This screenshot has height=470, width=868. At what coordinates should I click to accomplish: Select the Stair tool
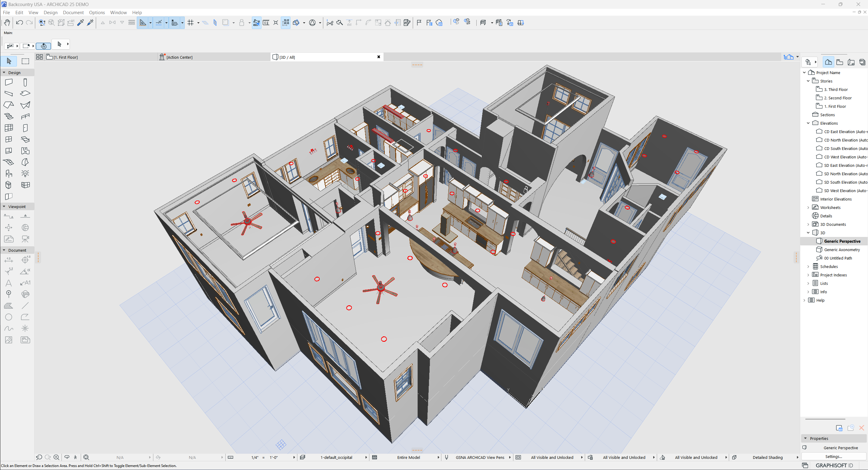pyautogui.click(x=9, y=117)
